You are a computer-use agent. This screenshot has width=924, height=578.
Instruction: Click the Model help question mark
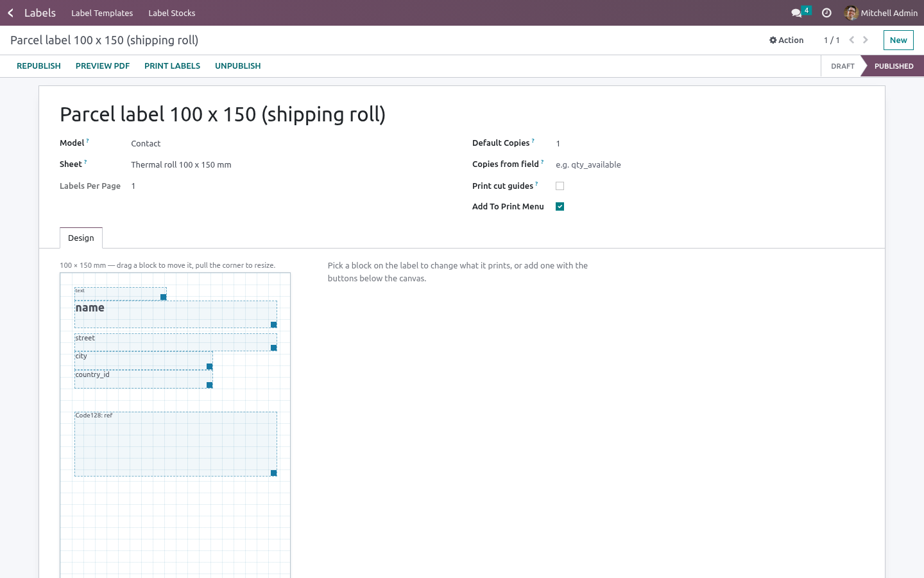(x=88, y=141)
